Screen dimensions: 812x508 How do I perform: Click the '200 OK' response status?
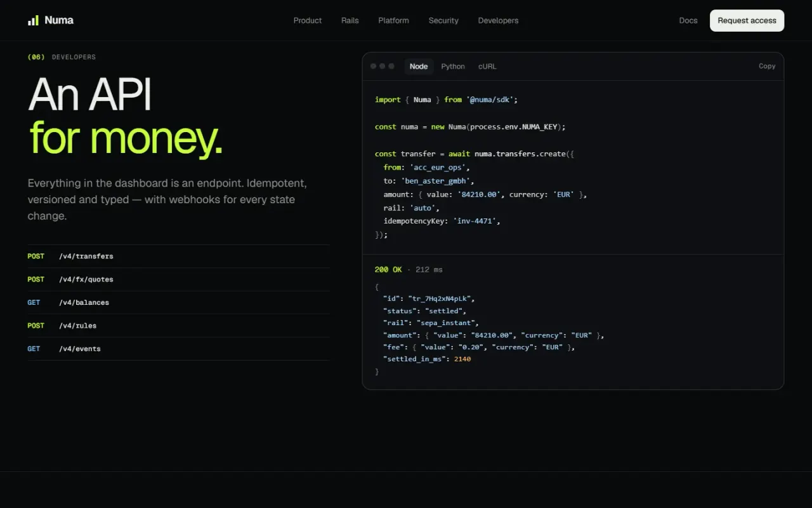coord(388,270)
